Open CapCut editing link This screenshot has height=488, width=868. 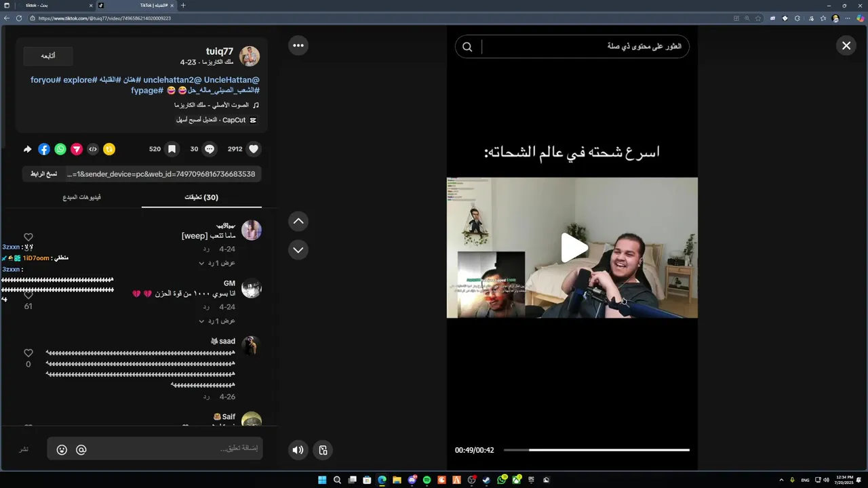click(216, 120)
